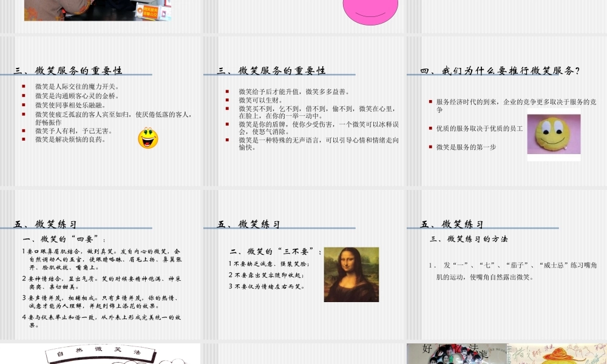Click title 四、我们为什么要推行微笑服务?
607x364 pixels.
pyautogui.click(x=500, y=70)
